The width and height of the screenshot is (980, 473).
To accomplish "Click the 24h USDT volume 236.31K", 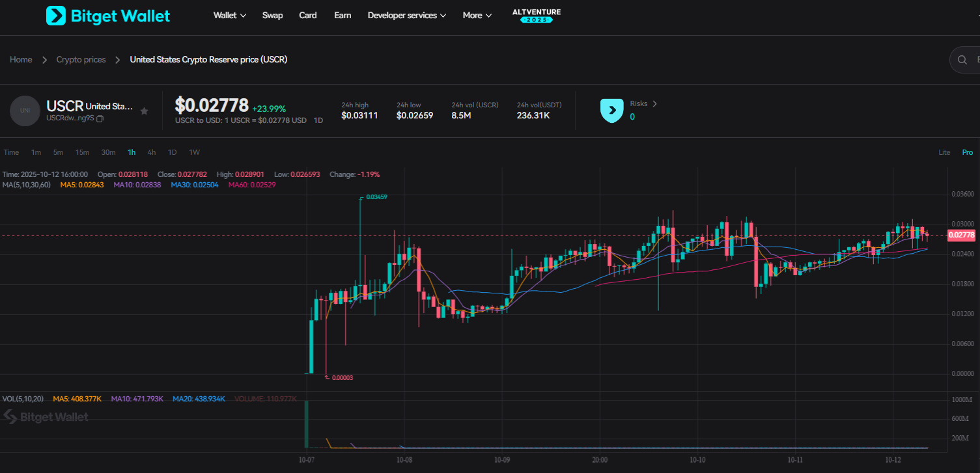I will (x=535, y=116).
